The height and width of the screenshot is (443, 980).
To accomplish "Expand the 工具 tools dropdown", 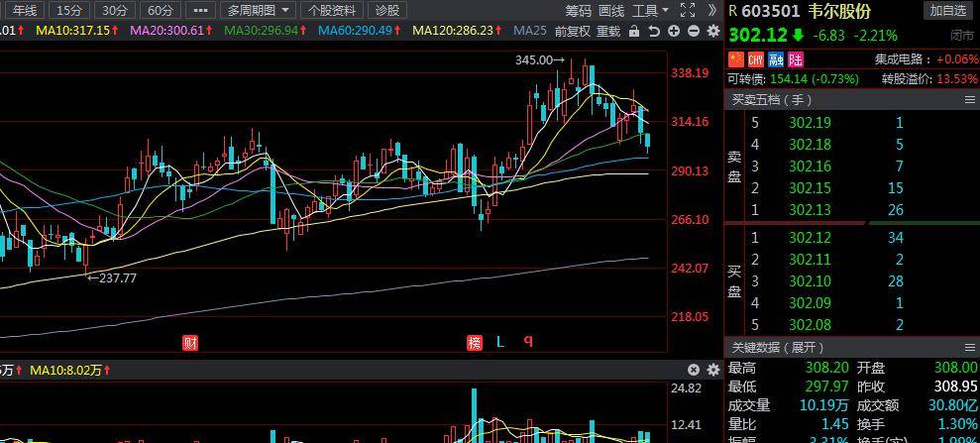I will point(650,11).
